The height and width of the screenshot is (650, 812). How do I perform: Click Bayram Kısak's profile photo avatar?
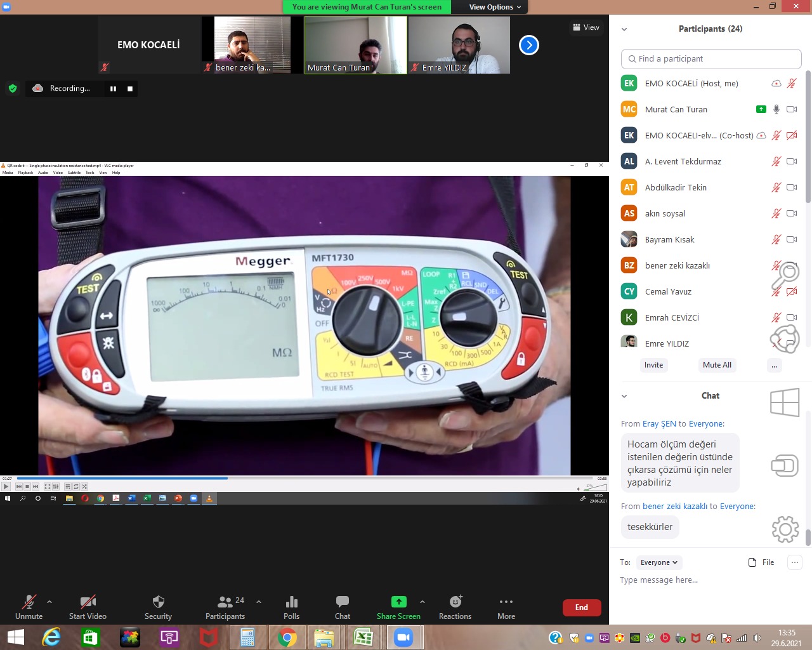(629, 239)
